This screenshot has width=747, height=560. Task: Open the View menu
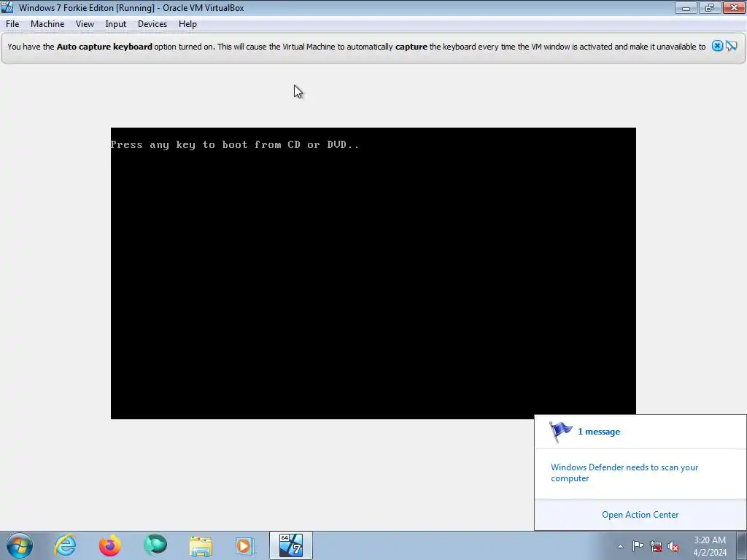click(85, 24)
